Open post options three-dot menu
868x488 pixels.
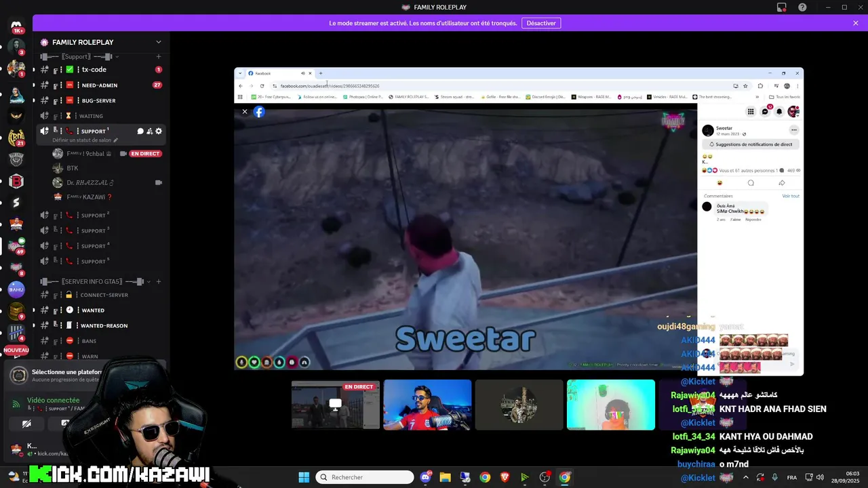tap(793, 130)
